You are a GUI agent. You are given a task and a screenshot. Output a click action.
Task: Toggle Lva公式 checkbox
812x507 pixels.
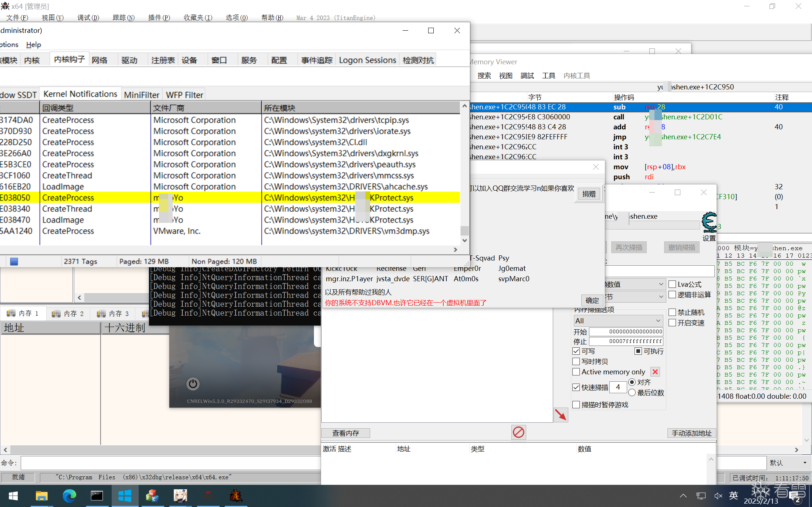coord(672,284)
